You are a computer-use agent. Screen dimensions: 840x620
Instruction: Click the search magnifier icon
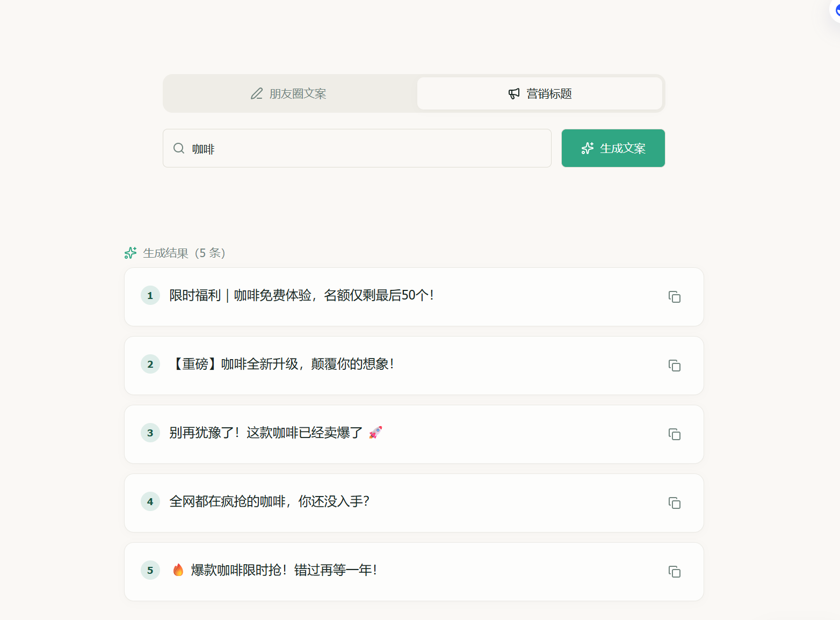coord(179,148)
